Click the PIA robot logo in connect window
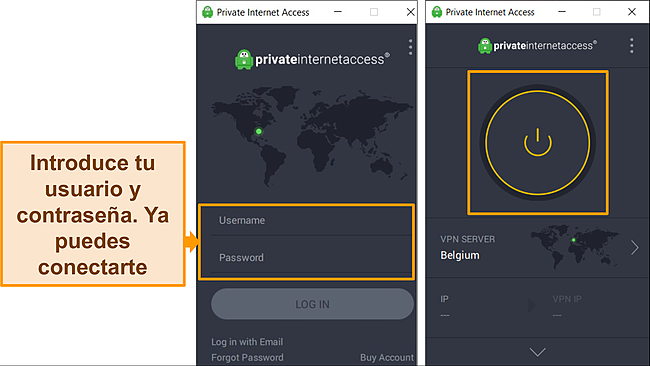 pyautogui.click(x=485, y=46)
